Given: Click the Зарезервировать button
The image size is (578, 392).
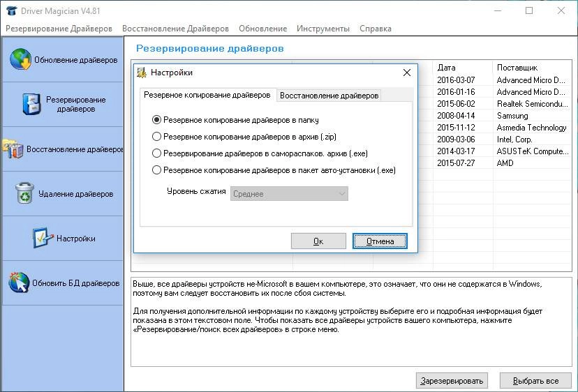Looking at the screenshot, I should pos(452,381).
